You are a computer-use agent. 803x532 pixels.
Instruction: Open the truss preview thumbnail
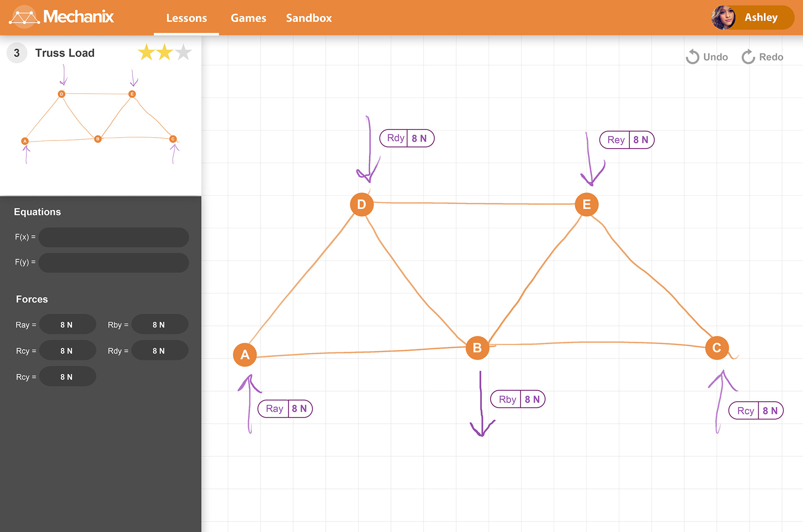(100, 115)
